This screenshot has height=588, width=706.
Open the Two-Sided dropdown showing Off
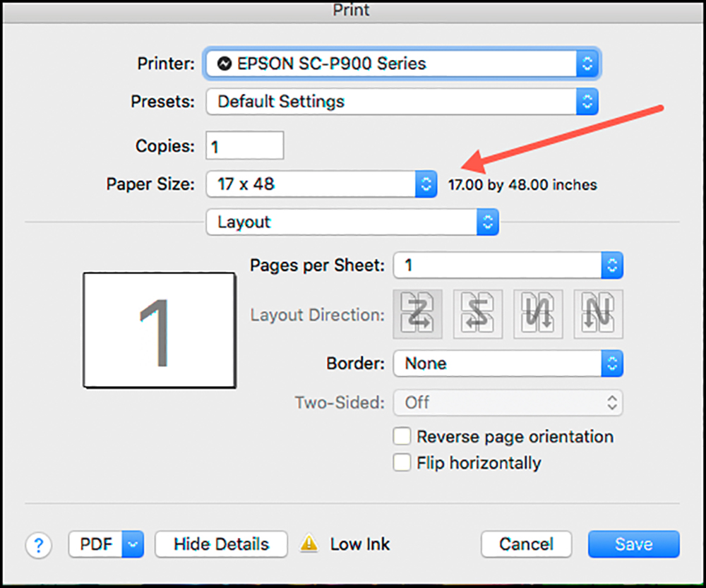pos(508,402)
